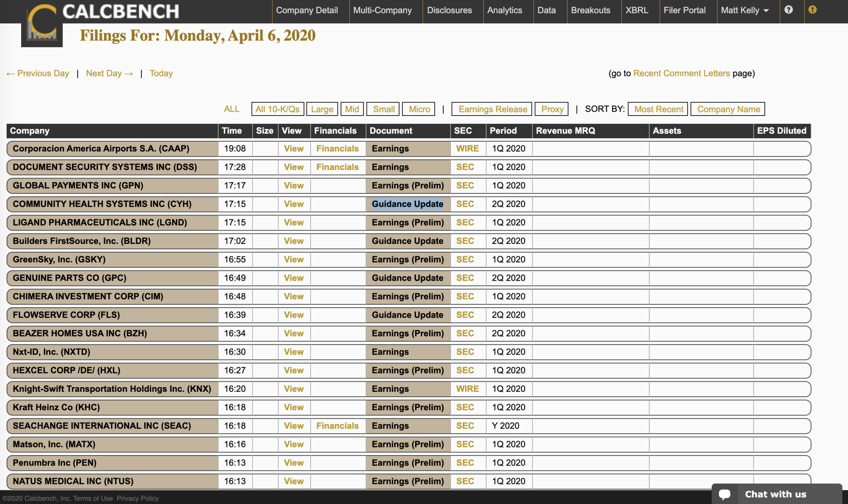The image size is (848, 504).
Task: Open the Chat with us bubble
Action: click(x=776, y=494)
